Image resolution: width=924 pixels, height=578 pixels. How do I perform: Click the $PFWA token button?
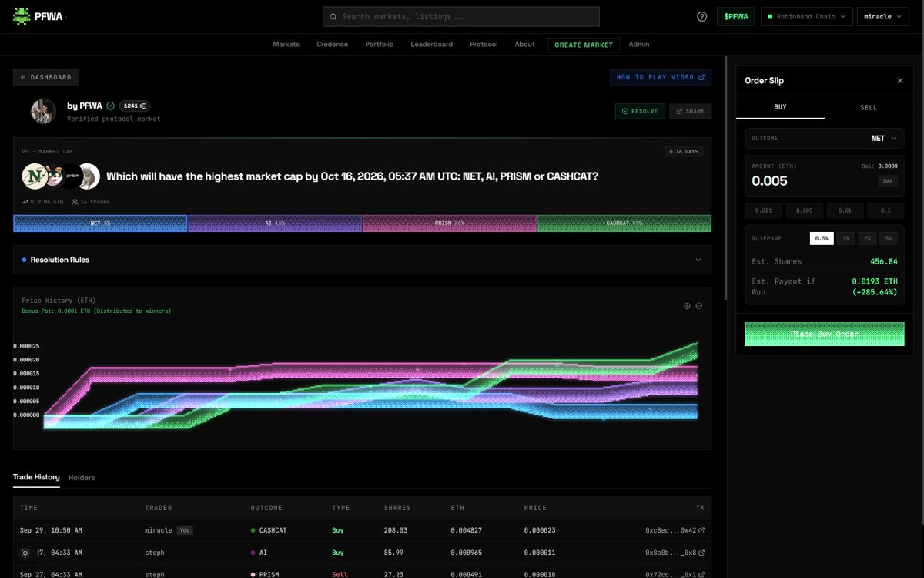tap(736, 16)
